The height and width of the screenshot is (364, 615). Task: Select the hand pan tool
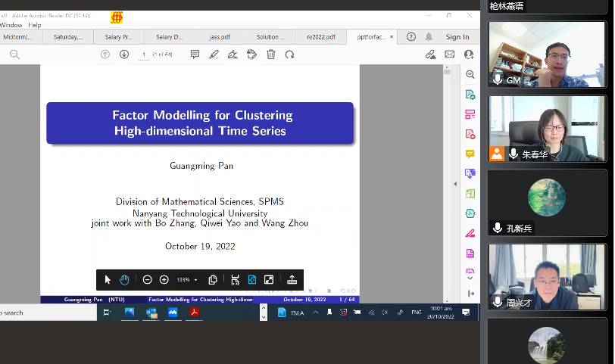click(x=124, y=279)
